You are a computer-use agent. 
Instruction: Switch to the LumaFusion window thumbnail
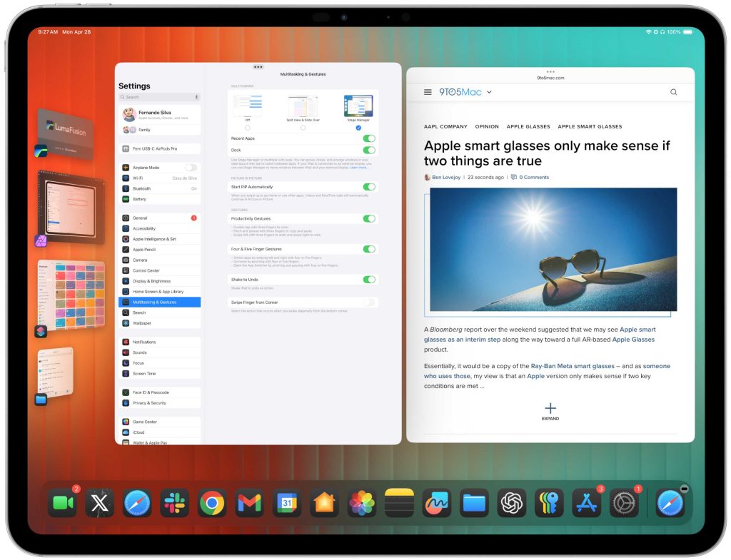click(x=64, y=132)
